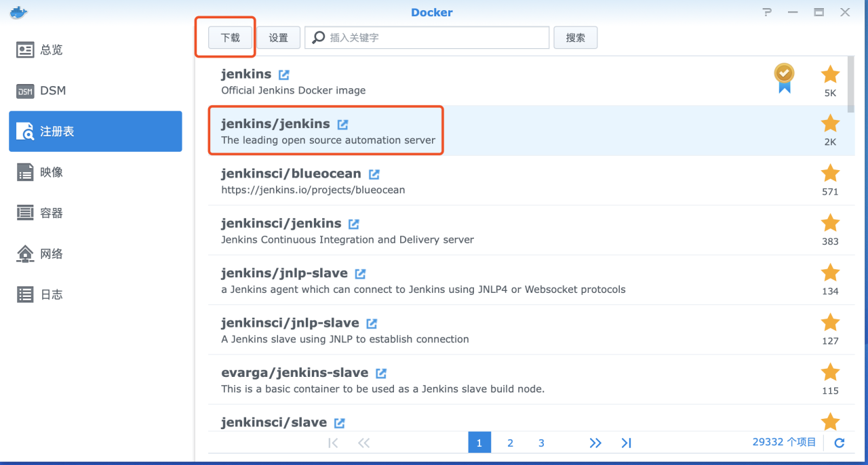Click the 571 star icon for blueocean

(x=830, y=173)
